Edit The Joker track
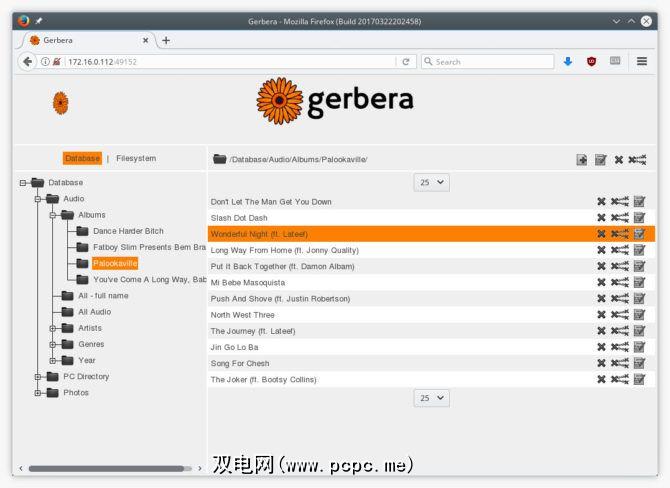 click(x=639, y=379)
